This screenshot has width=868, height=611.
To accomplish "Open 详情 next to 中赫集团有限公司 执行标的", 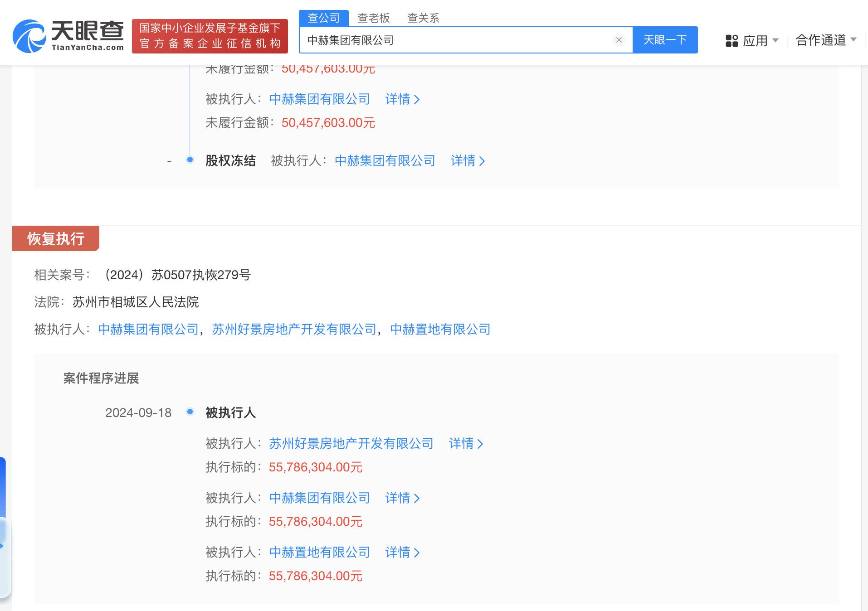I will click(403, 498).
